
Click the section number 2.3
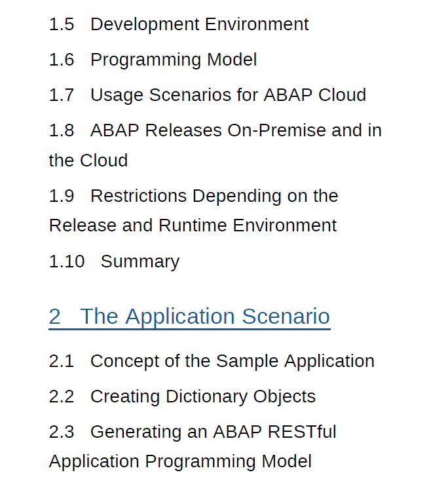point(62,432)
